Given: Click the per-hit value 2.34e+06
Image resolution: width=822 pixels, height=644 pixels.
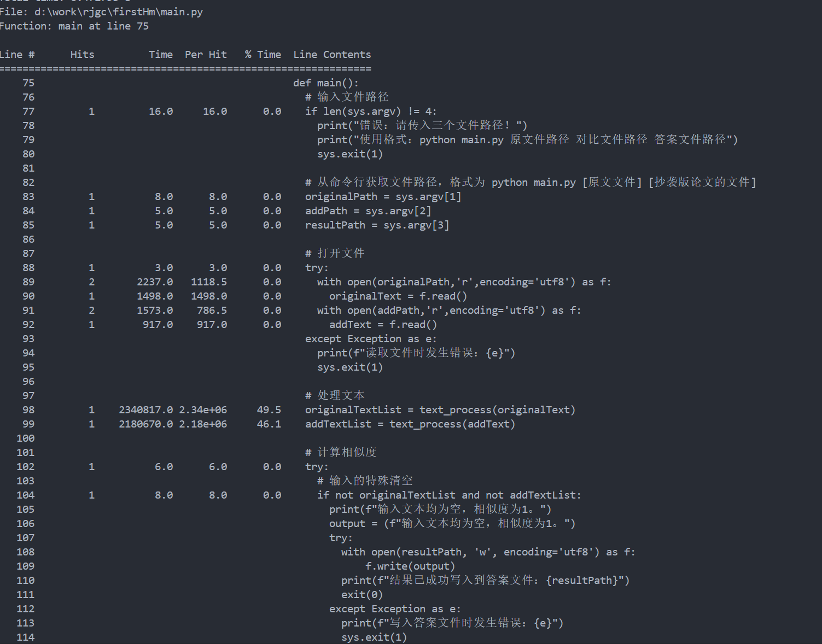Looking at the screenshot, I should (x=203, y=410).
